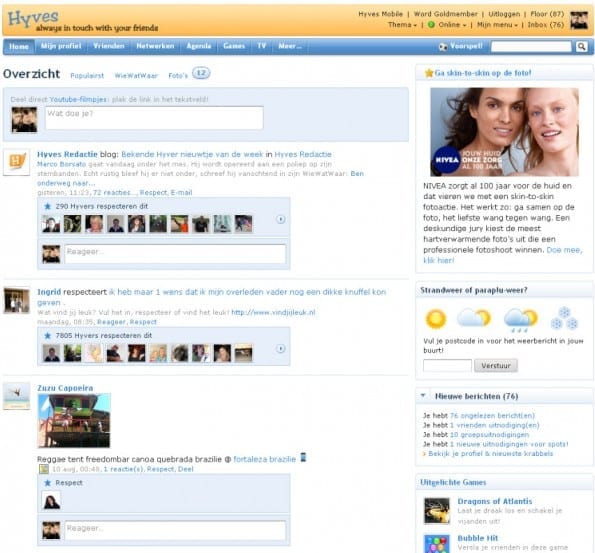Go to the Home tab

(x=19, y=46)
